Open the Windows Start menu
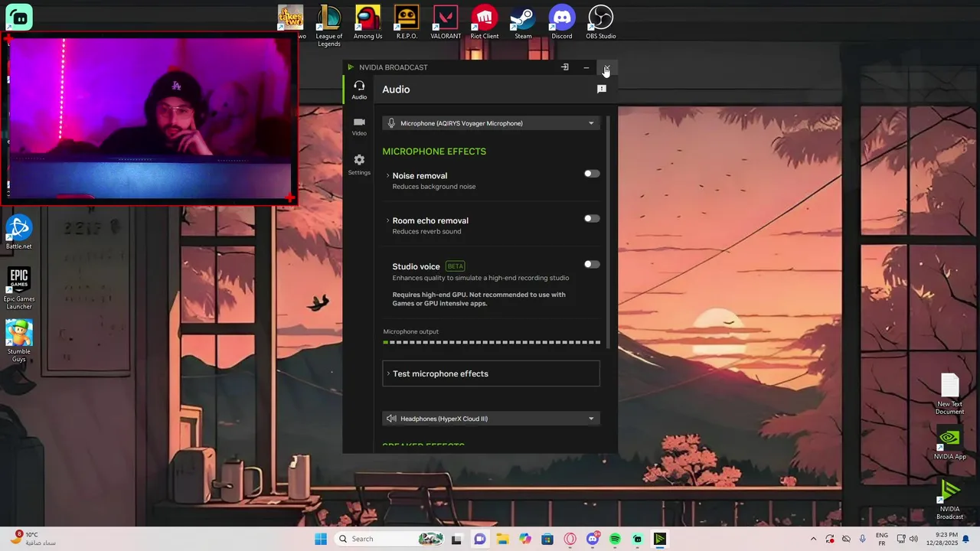Viewport: 980px width, 551px height. click(x=321, y=539)
